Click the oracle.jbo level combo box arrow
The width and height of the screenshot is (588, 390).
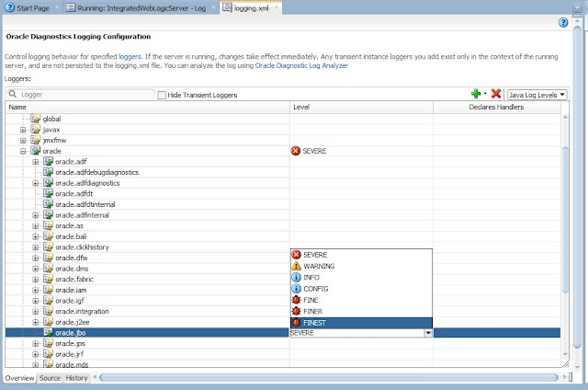428,333
